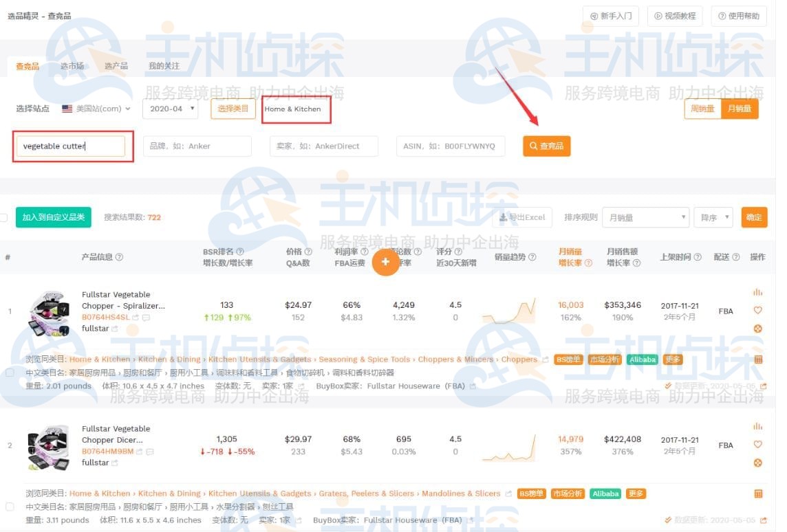
Task: Click 选择类目 button
Action: (x=233, y=109)
